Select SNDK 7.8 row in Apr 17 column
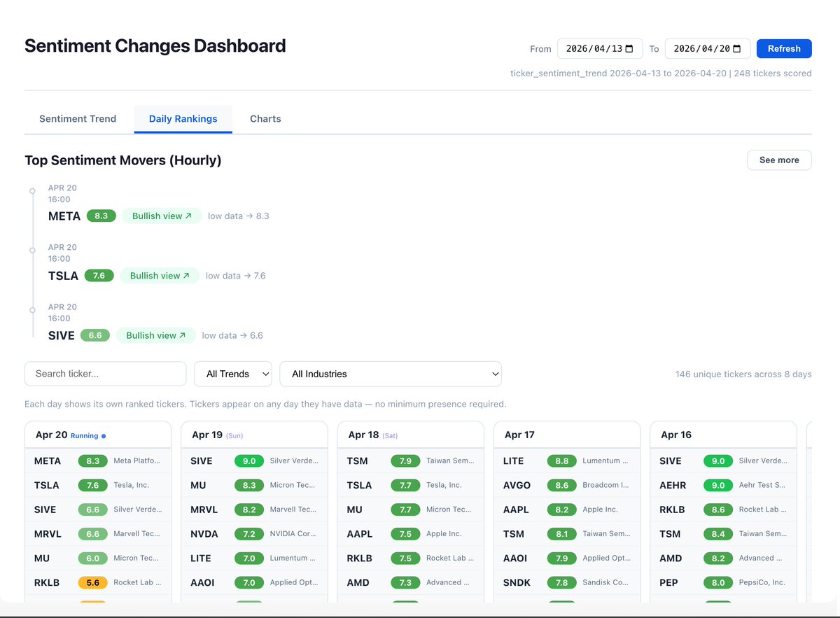 click(x=567, y=582)
